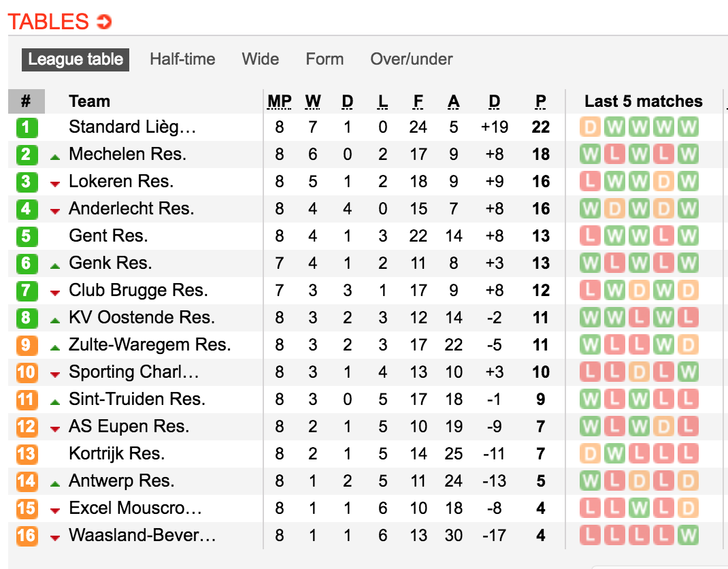Open the Zulte-Waregem Res. team link
728x569 pixels.
[150, 344]
